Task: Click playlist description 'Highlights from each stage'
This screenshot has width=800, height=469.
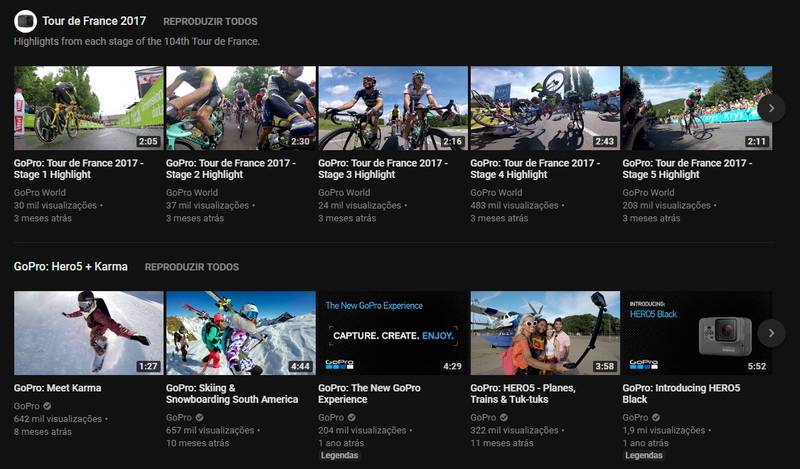Action: click(137, 41)
